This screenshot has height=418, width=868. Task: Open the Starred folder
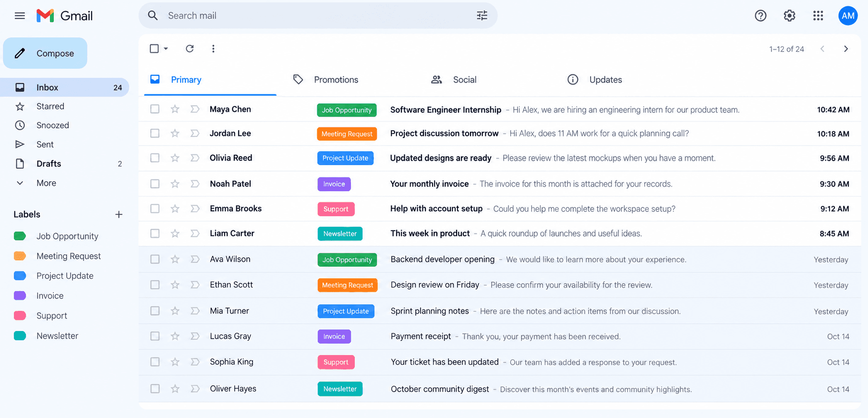[x=65, y=106]
